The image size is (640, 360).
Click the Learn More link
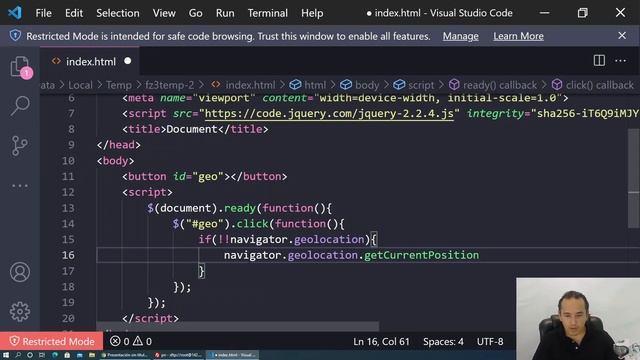pos(518,36)
